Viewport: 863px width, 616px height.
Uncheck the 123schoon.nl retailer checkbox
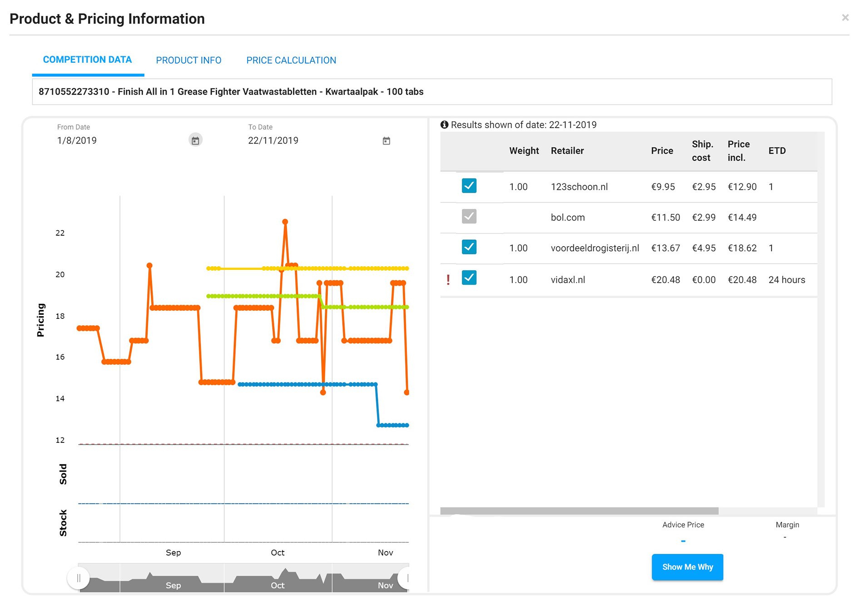(x=469, y=186)
